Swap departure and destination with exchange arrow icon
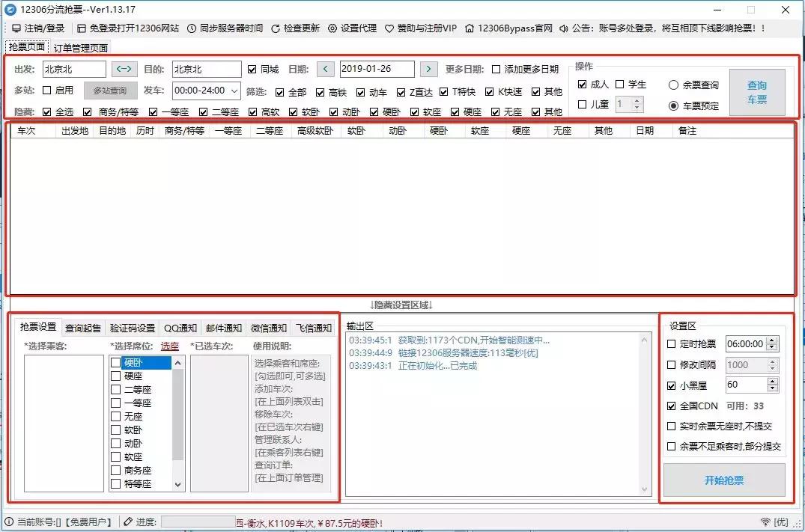Viewport: 805px width, 532px height. pyautogui.click(x=123, y=68)
